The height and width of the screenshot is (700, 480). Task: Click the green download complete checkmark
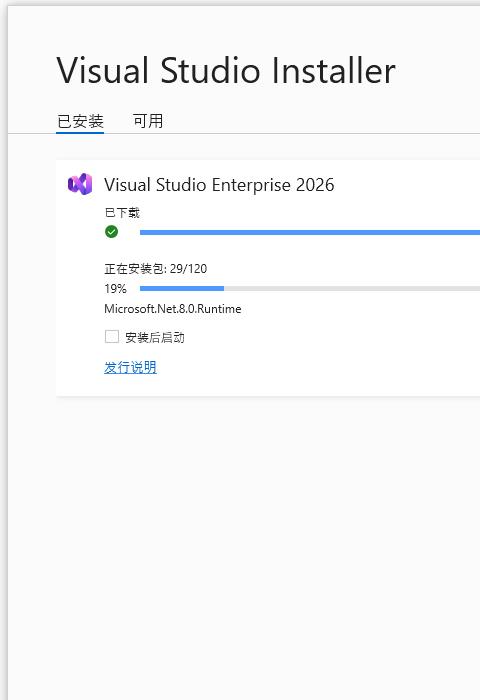(111, 232)
